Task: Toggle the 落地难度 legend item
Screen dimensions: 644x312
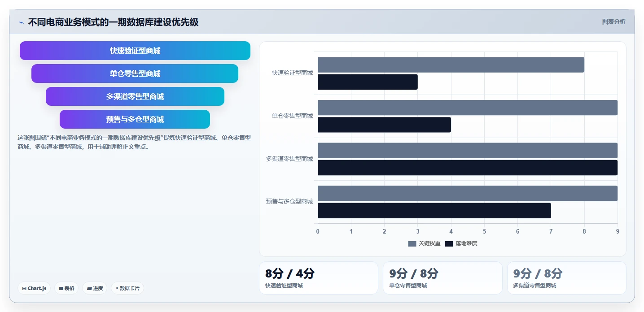Action: point(461,243)
